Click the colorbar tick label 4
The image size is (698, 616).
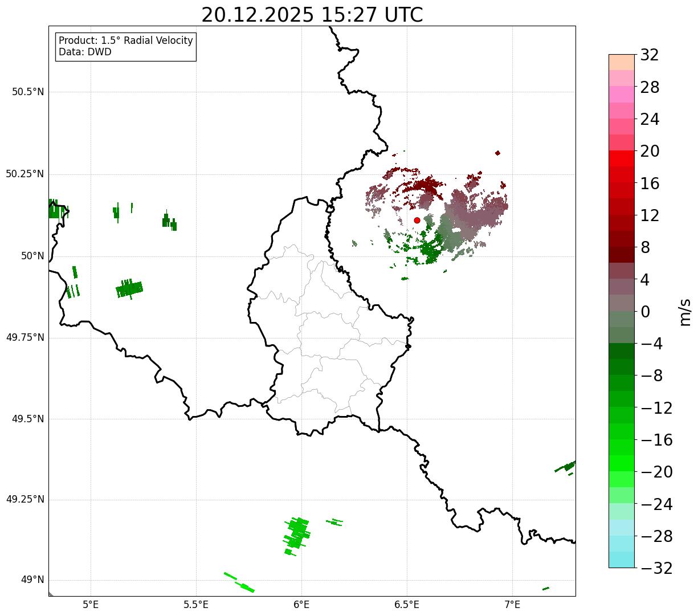click(646, 280)
